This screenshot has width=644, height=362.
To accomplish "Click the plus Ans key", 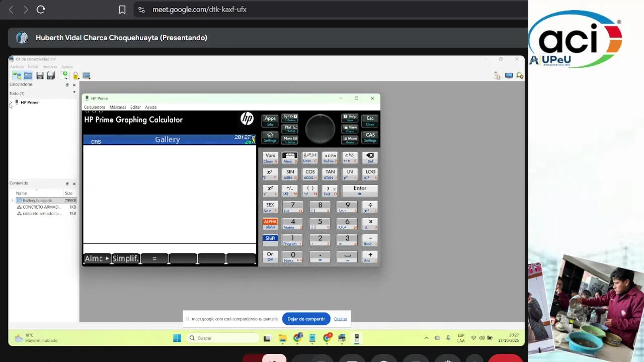I will coord(370,256).
